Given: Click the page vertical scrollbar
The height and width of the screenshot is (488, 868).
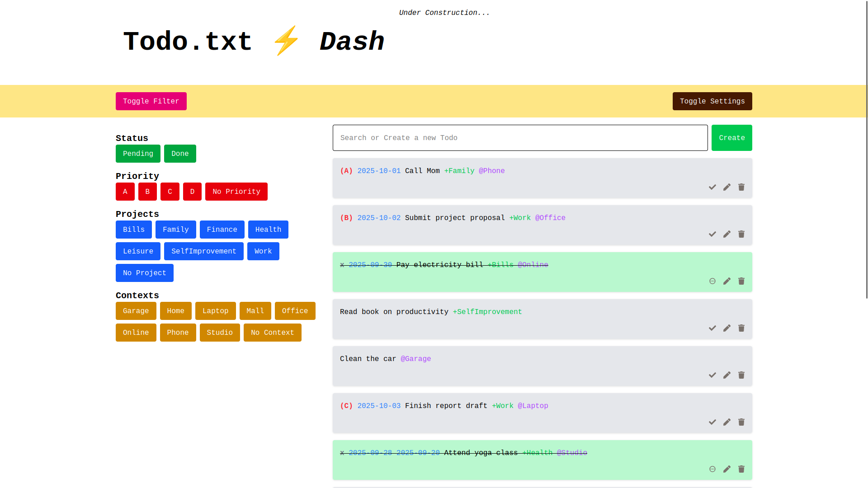Looking at the screenshot, I should [x=866, y=149].
